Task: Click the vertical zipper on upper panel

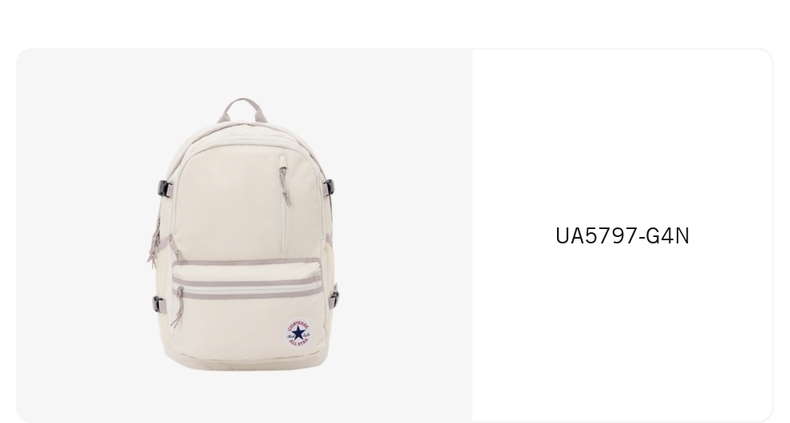Action: pyautogui.click(x=285, y=206)
